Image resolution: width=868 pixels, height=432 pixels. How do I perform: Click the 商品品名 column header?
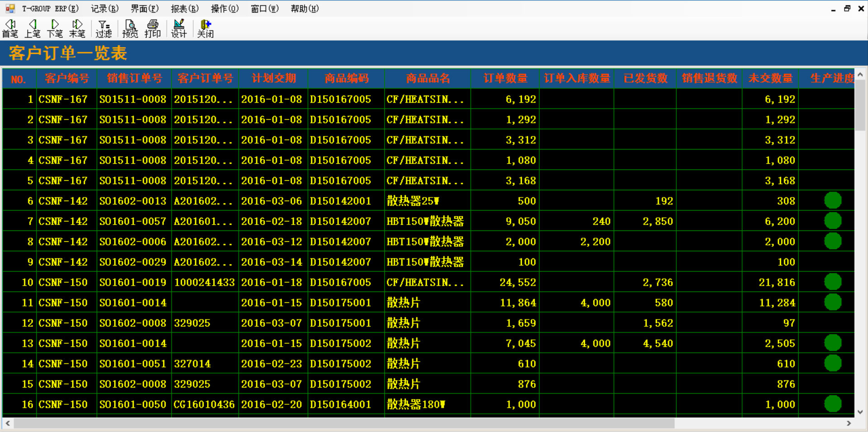coord(428,79)
